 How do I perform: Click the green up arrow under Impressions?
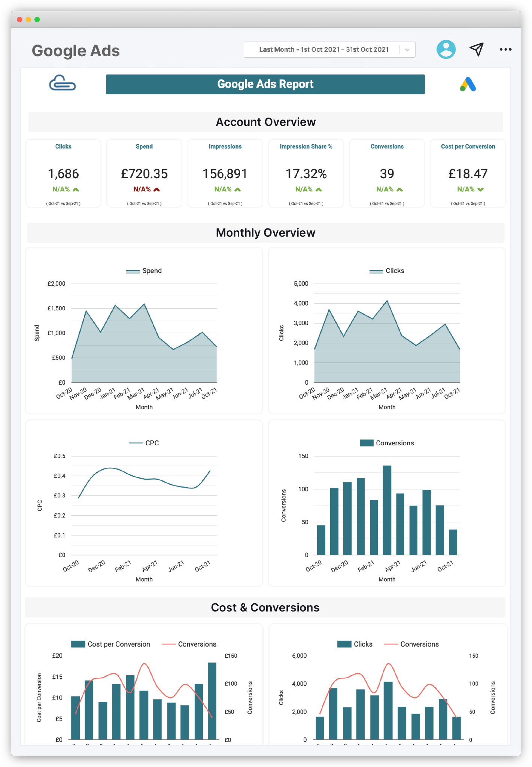(x=237, y=190)
